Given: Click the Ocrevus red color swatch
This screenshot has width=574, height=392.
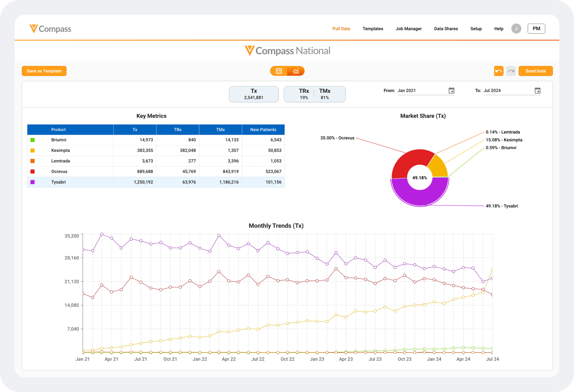Looking at the screenshot, I should [33, 172].
